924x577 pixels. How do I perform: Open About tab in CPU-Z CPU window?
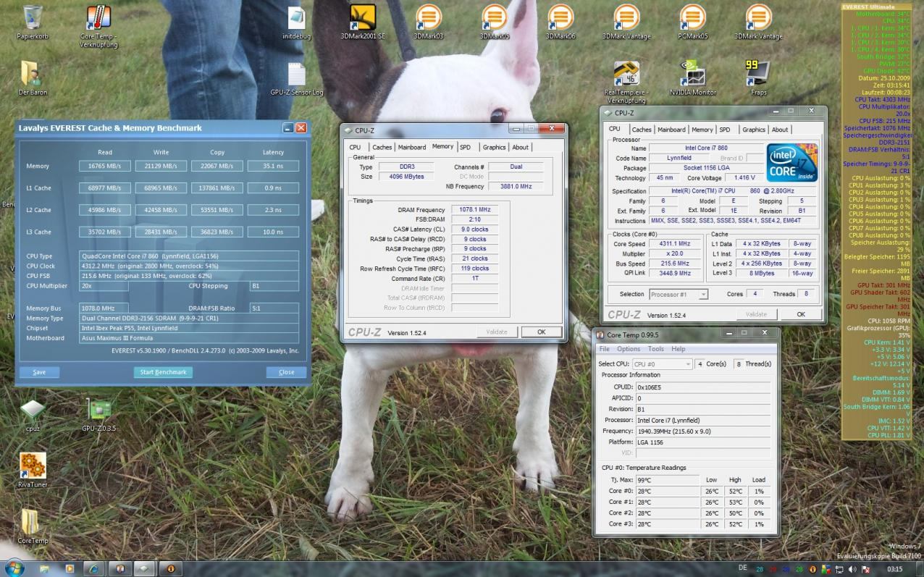780,130
